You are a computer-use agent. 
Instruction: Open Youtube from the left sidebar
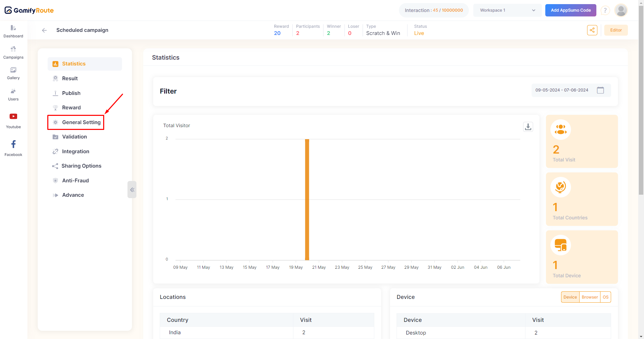(13, 121)
